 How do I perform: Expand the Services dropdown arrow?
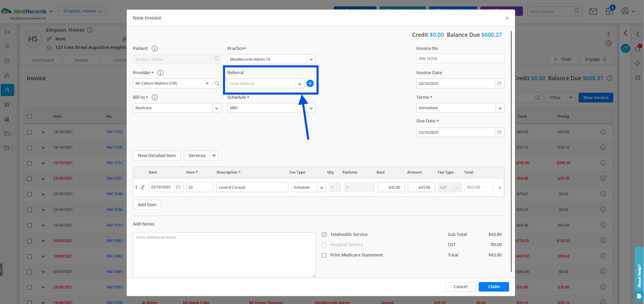[x=214, y=156]
